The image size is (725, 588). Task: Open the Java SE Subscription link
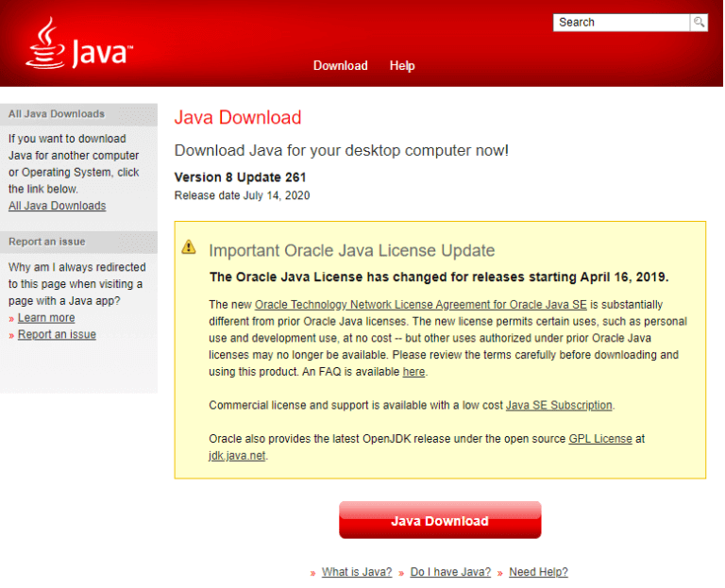tap(559, 406)
